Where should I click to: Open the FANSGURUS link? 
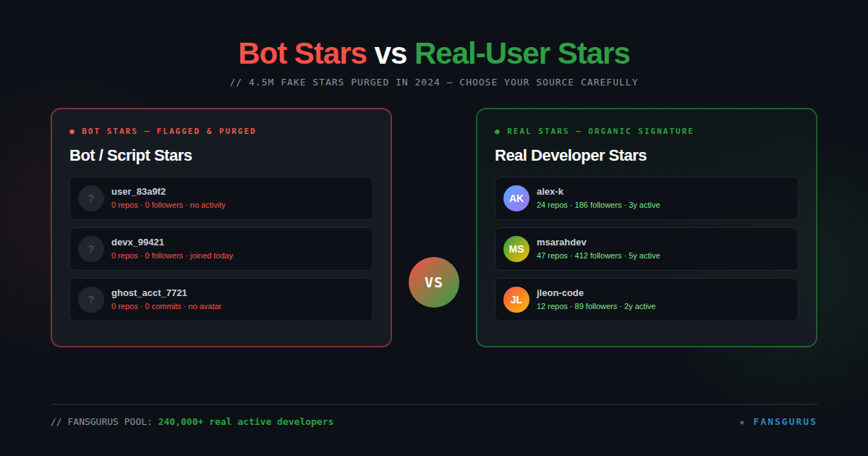785,421
